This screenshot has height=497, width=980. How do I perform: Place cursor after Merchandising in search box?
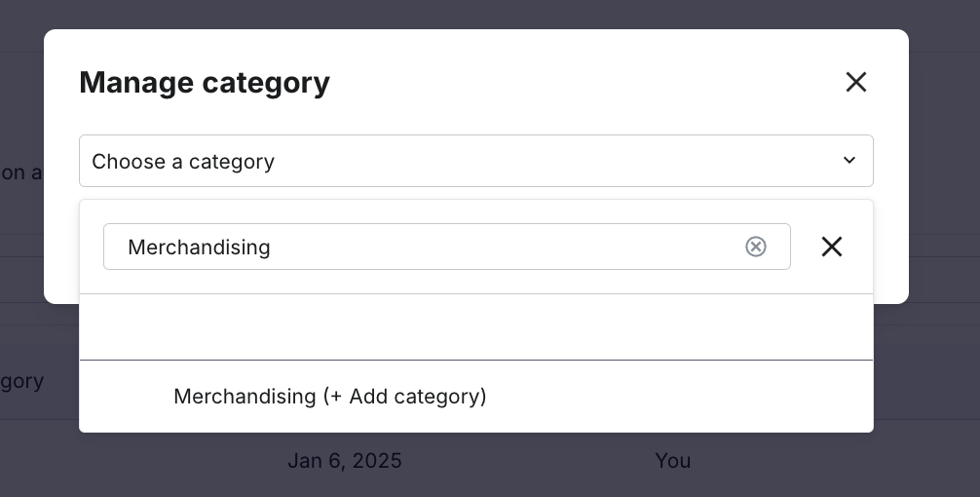tap(273, 247)
